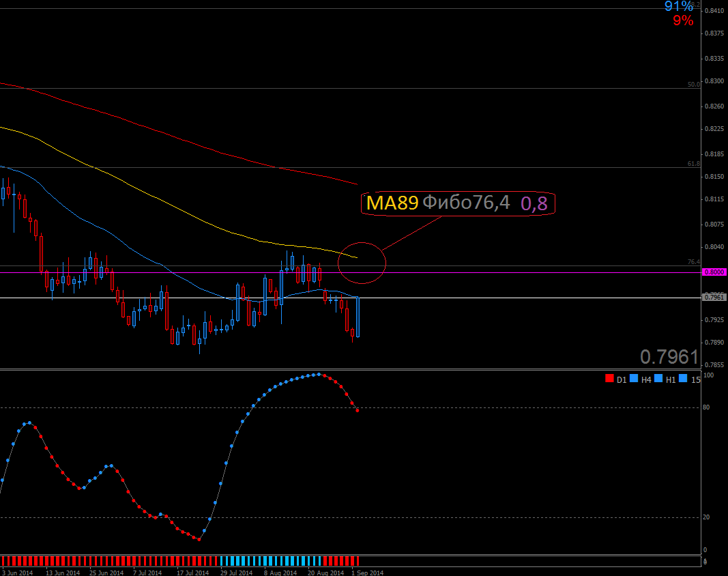
Task: Click the 0.8225 price scale value
Action: pos(714,129)
